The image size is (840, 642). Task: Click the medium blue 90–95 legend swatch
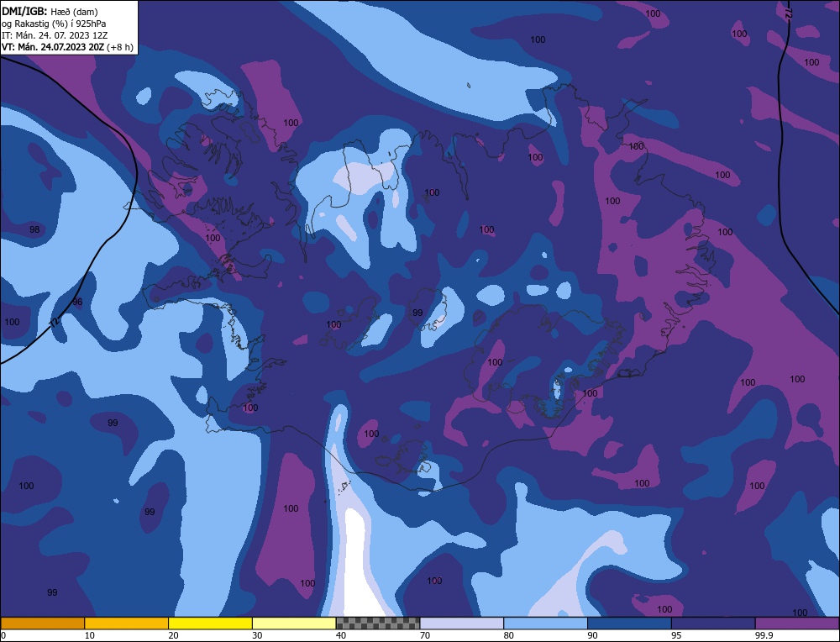(x=629, y=623)
